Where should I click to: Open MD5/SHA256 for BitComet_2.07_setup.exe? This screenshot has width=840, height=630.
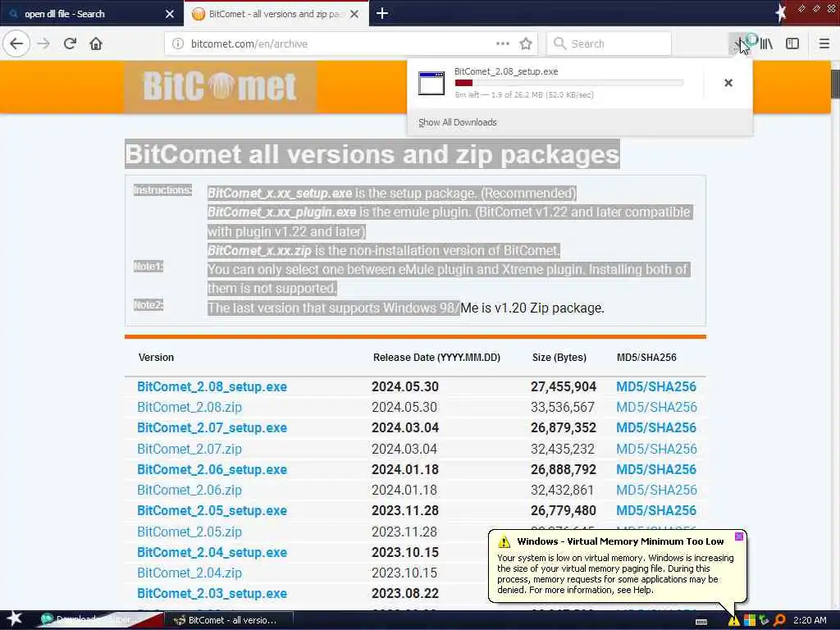(656, 428)
